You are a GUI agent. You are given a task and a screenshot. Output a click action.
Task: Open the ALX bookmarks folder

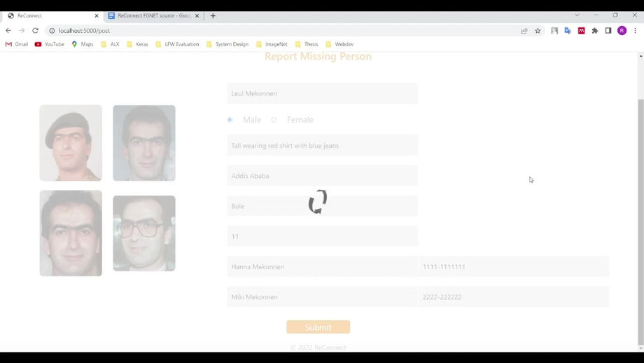[x=110, y=44]
